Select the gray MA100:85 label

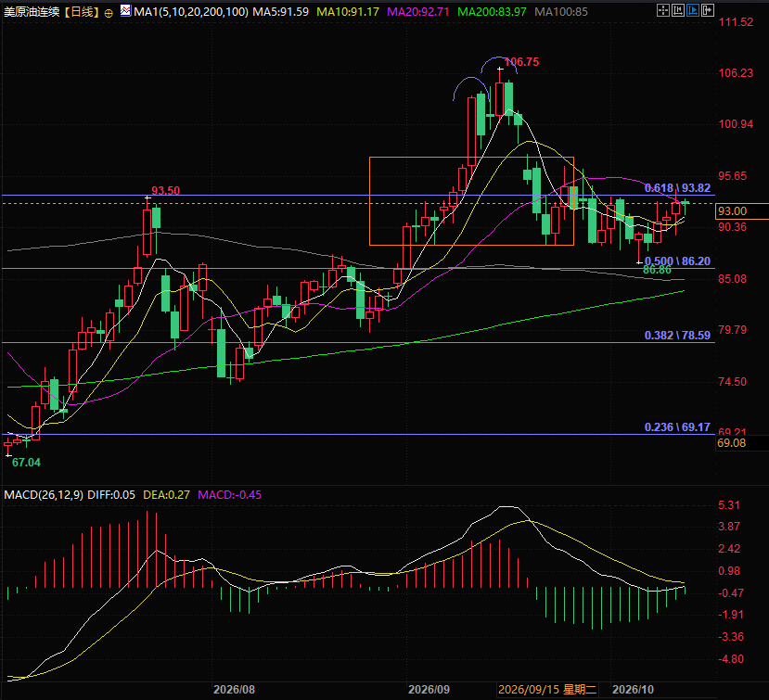(x=561, y=12)
